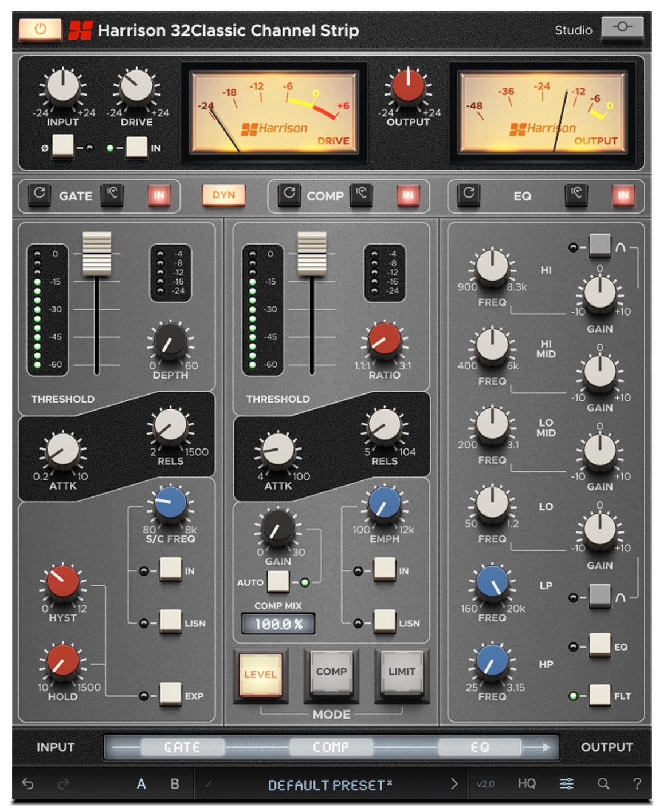Click the GATE threshold fader

coord(97,254)
